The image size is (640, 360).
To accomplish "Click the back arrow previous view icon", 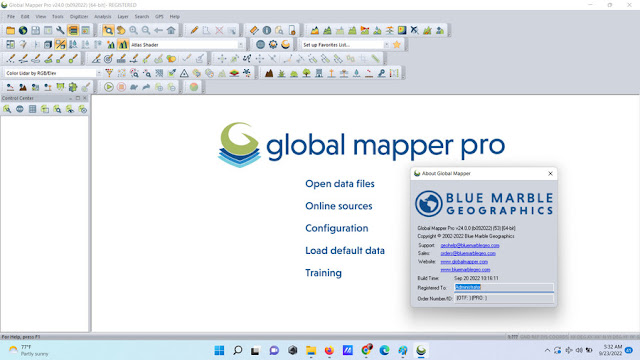I will (x=158, y=30).
